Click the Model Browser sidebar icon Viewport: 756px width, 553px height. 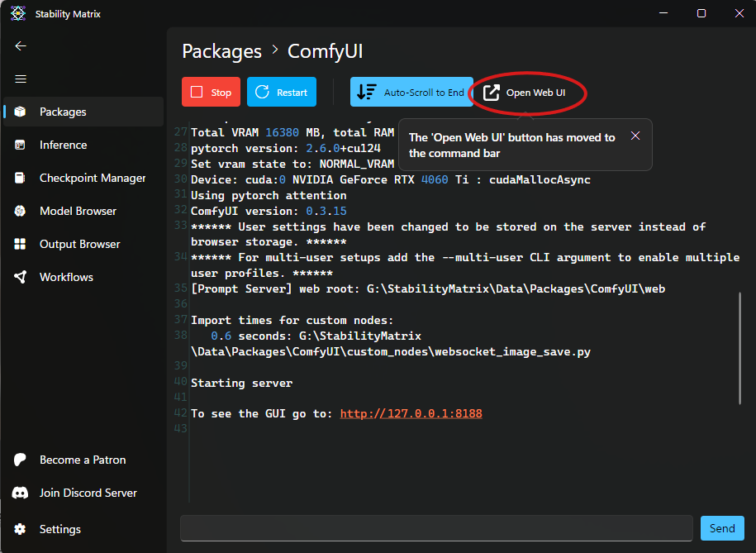[20, 211]
